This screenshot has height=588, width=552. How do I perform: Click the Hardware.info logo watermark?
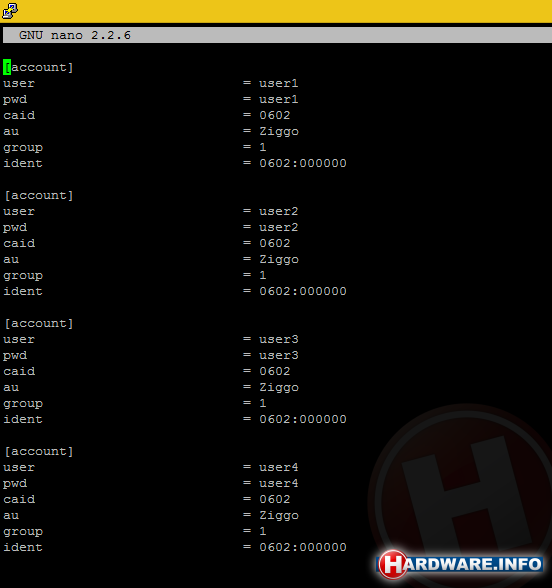[460, 564]
